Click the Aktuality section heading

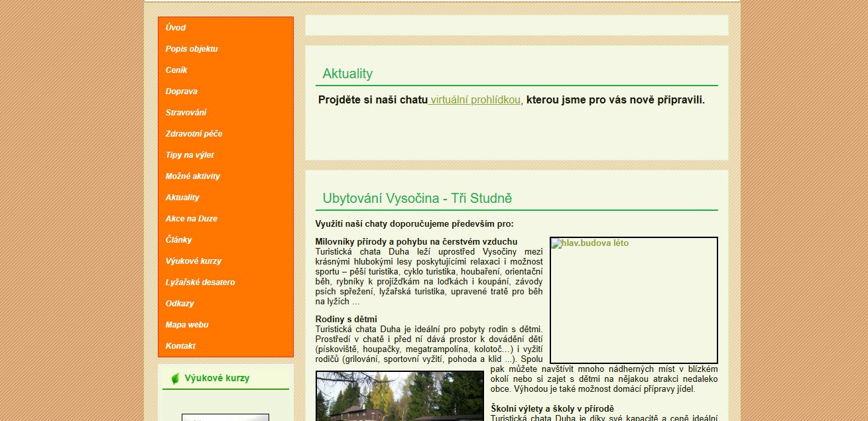click(347, 74)
